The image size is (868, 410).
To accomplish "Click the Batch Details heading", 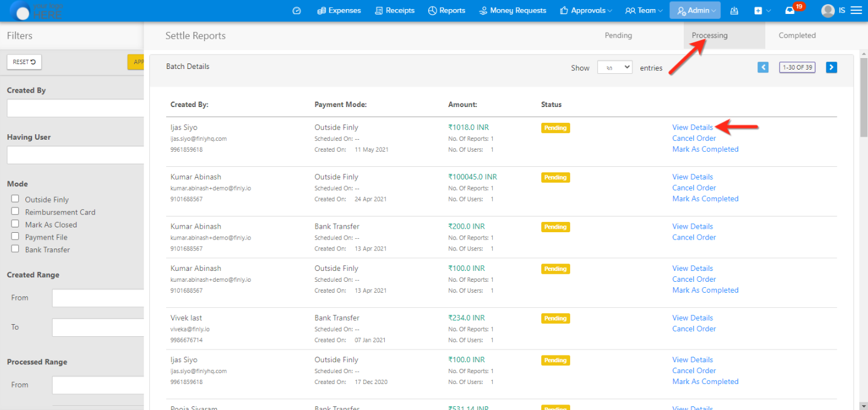I will [188, 67].
